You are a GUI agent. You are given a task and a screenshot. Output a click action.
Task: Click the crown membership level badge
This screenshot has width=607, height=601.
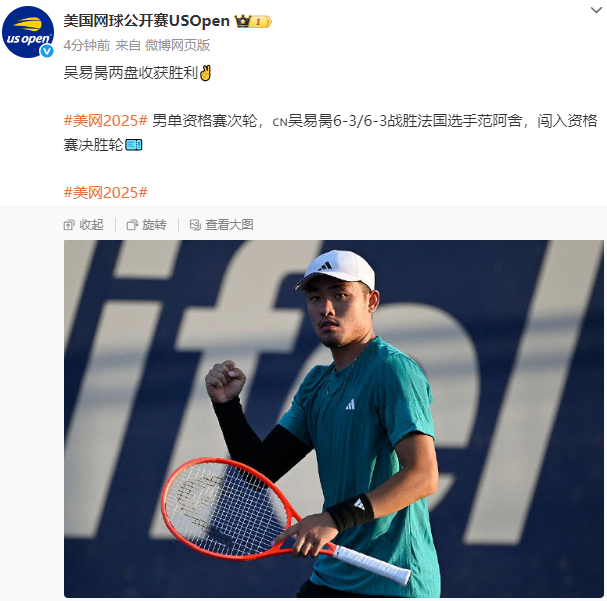coord(253,21)
